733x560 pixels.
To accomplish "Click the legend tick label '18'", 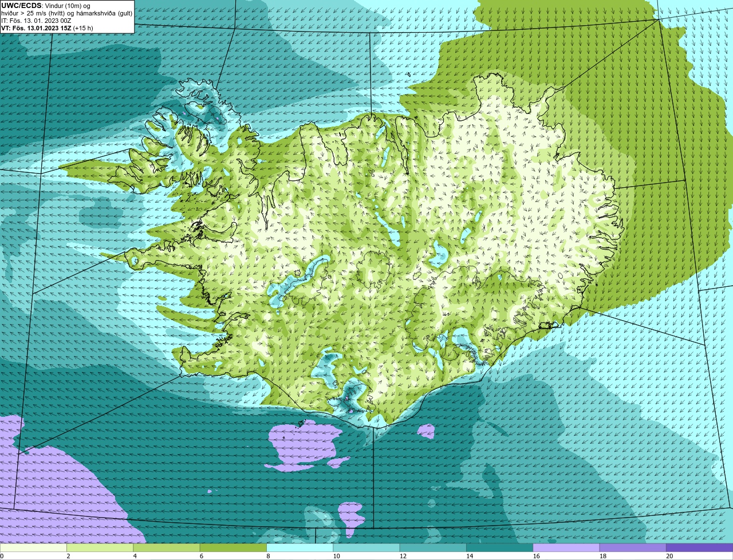I will [602, 556].
